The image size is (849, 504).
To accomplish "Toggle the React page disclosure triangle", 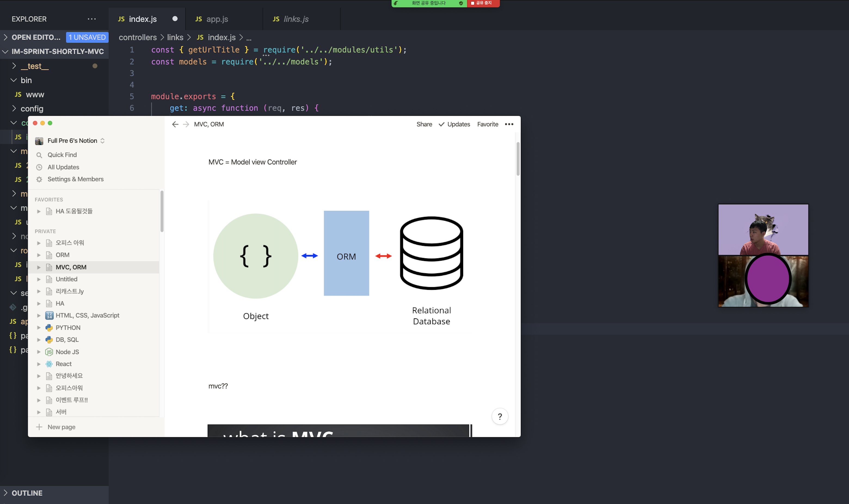I will click(39, 364).
